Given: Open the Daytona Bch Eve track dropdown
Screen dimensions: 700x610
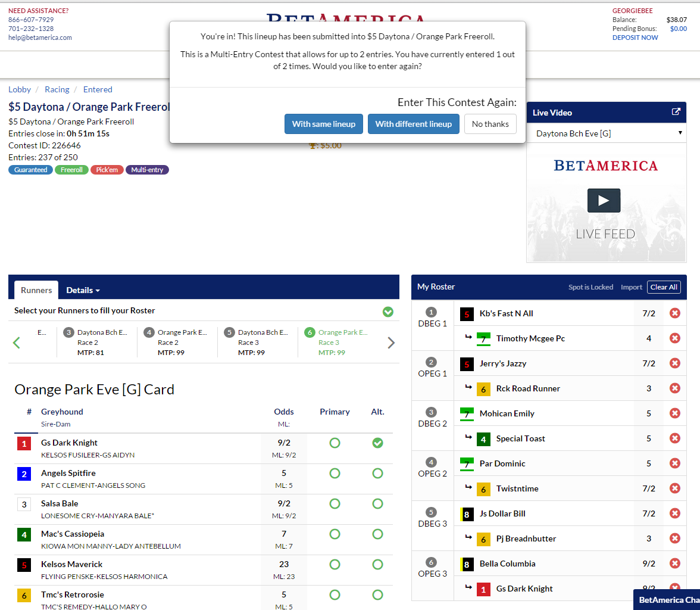Looking at the screenshot, I should 606,133.
